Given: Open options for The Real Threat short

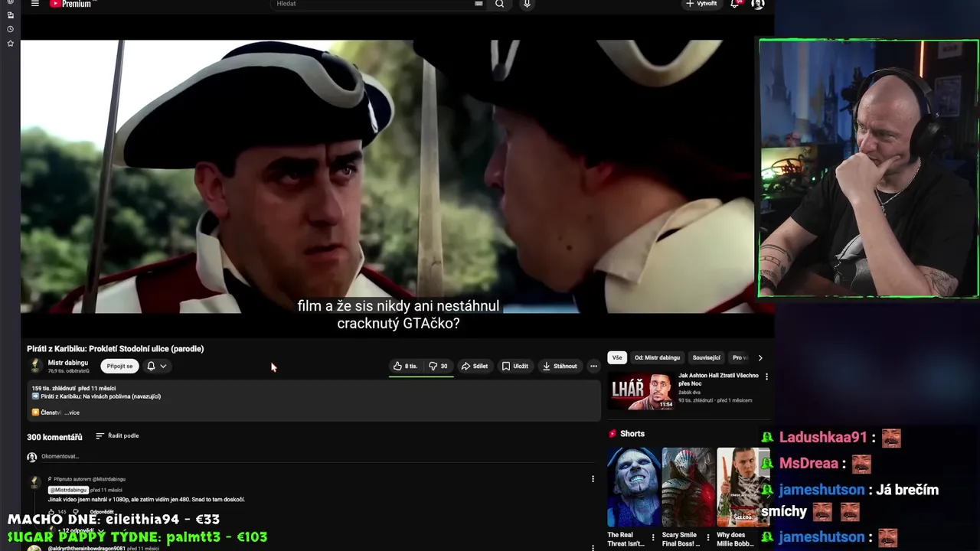Looking at the screenshot, I should coord(653,538).
